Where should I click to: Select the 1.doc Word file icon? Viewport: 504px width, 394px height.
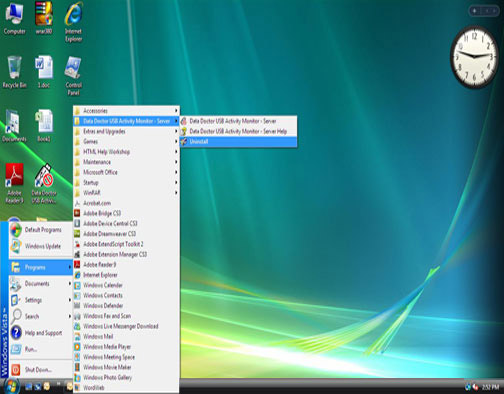pos(44,72)
